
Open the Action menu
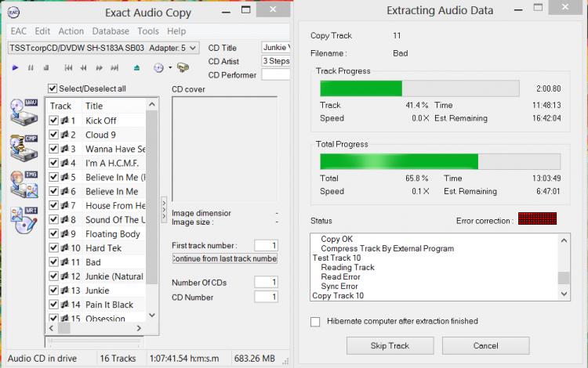71,31
